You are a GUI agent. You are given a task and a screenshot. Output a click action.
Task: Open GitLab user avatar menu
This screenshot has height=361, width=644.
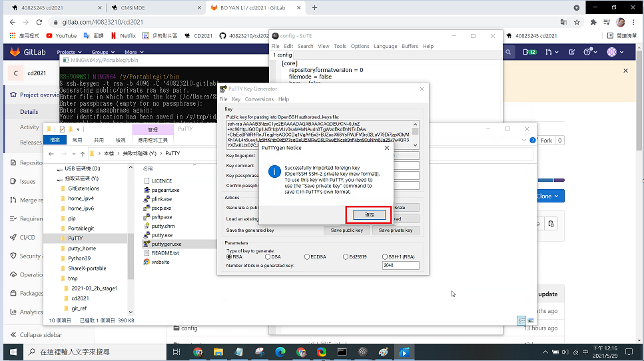coord(615,52)
